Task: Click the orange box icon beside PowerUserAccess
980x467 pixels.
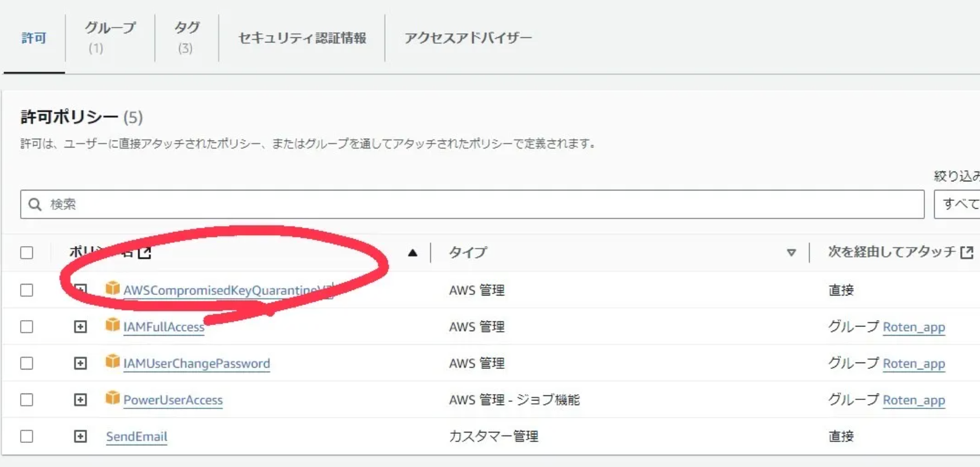Action: coord(112,398)
